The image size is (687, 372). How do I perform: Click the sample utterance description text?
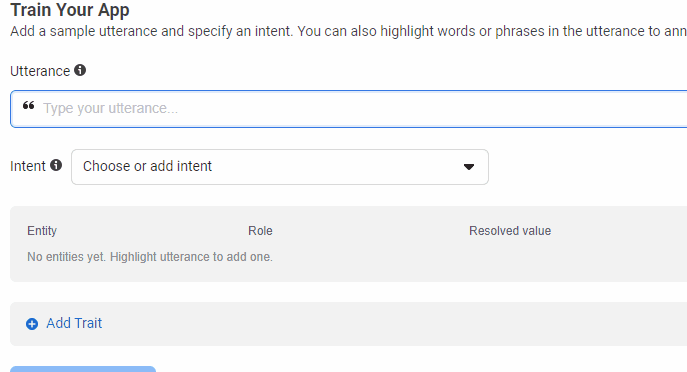click(349, 32)
